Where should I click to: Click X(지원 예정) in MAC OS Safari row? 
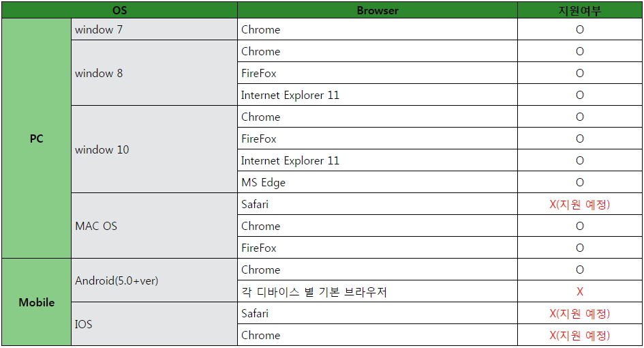[579, 204]
